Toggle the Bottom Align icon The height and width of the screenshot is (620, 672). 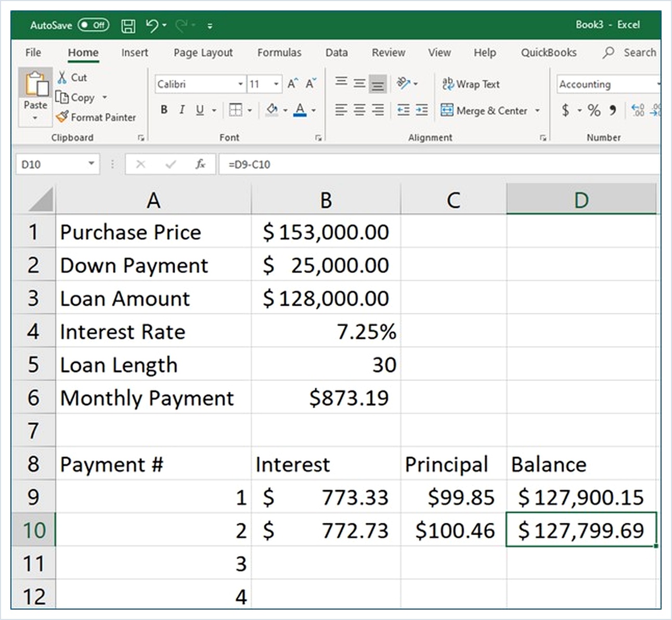pyautogui.click(x=378, y=84)
